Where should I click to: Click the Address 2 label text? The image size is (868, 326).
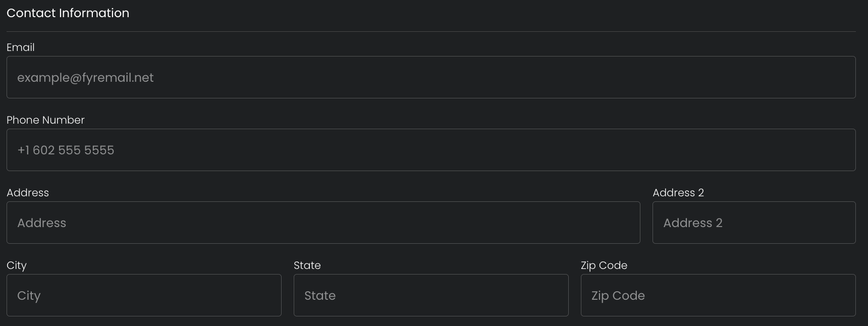point(678,193)
